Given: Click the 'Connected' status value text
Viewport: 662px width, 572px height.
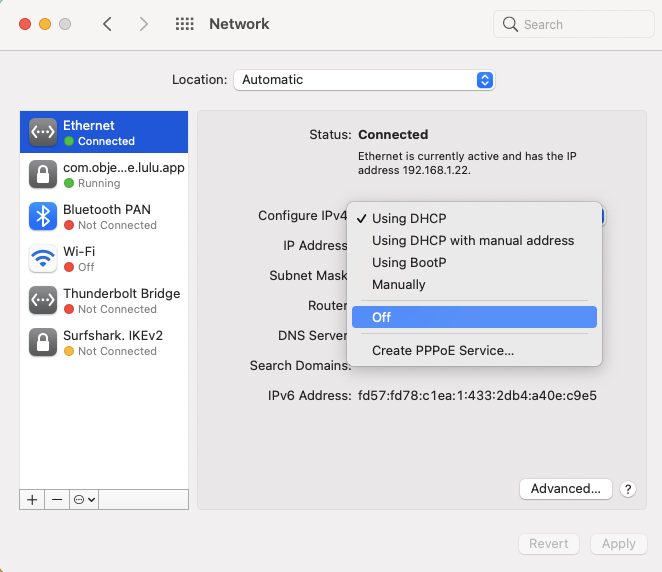Looking at the screenshot, I should [x=393, y=134].
